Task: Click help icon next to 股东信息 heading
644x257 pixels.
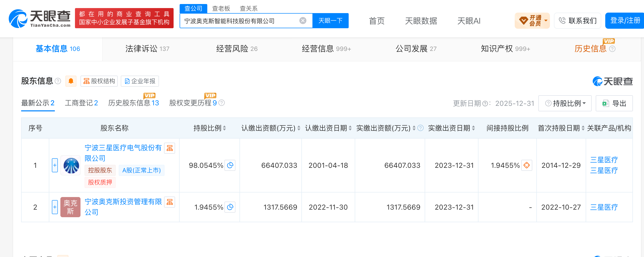Action: (x=58, y=81)
